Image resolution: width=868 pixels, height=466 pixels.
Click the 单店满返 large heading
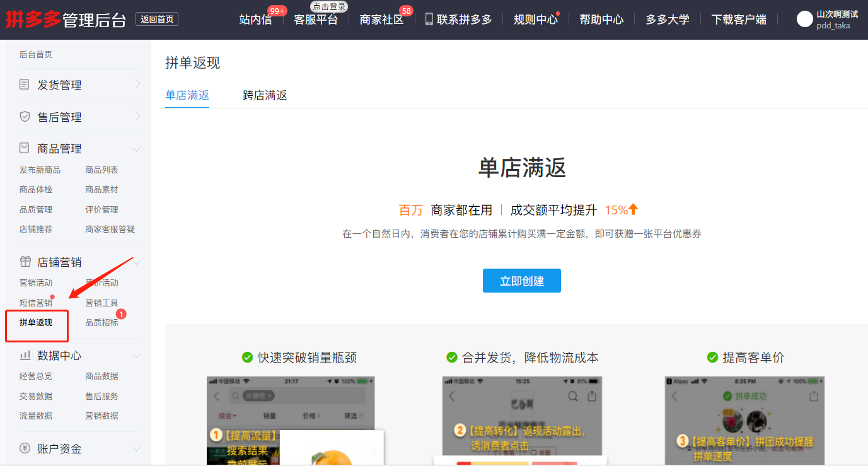coord(522,168)
